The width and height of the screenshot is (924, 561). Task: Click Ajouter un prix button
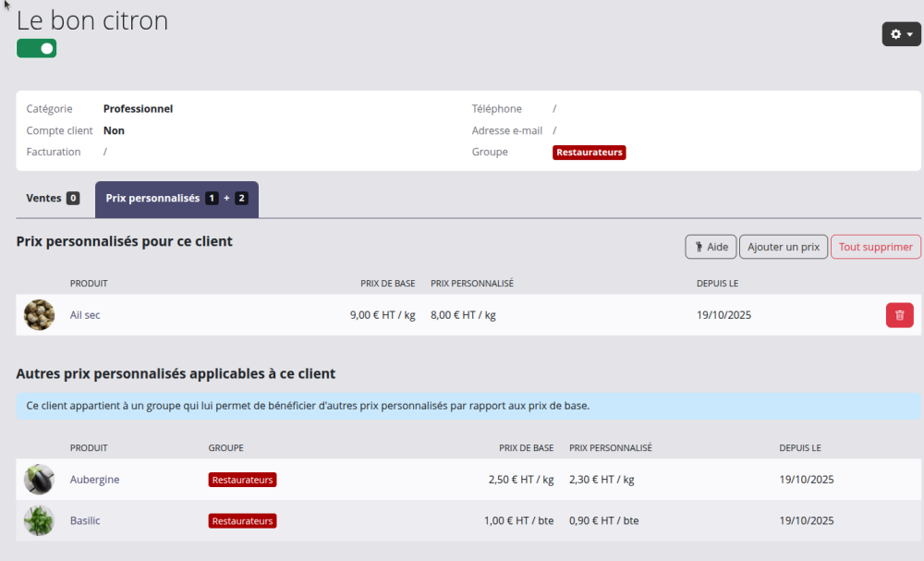(x=783, y=247)
